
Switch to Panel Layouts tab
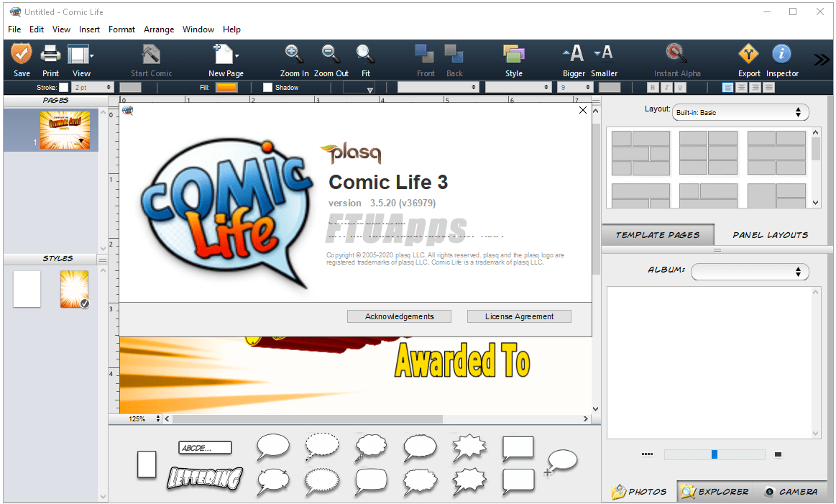771,235
